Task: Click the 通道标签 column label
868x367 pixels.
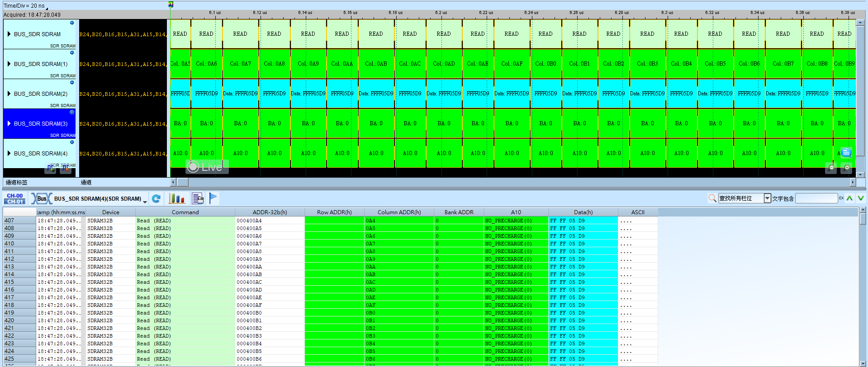Action: (17, 182)
